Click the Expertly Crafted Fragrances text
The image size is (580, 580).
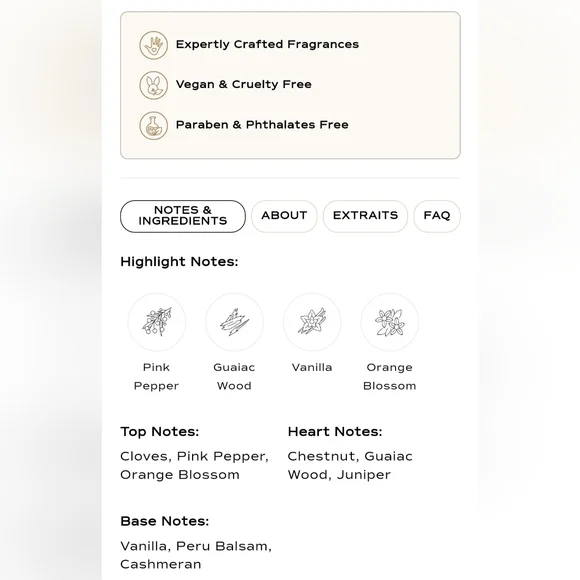[x=267, y=44]
